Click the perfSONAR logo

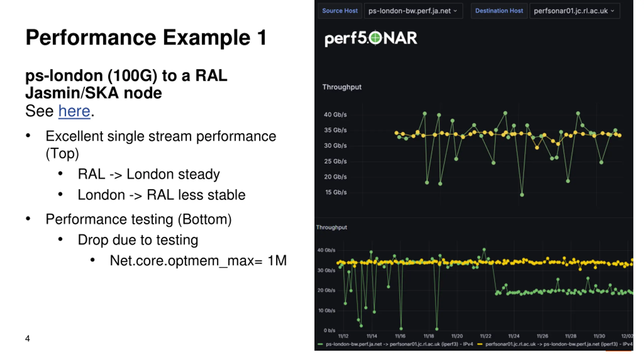coord(371,38)
